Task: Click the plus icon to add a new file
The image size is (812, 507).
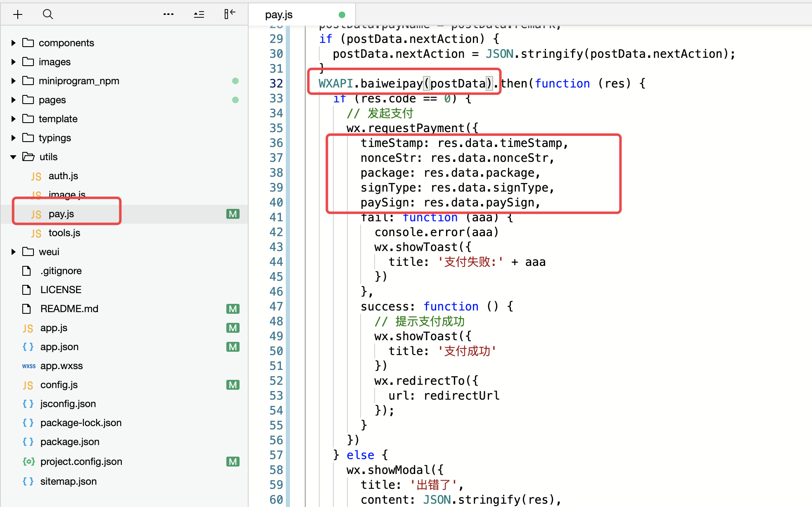Action: click(18, 15)
